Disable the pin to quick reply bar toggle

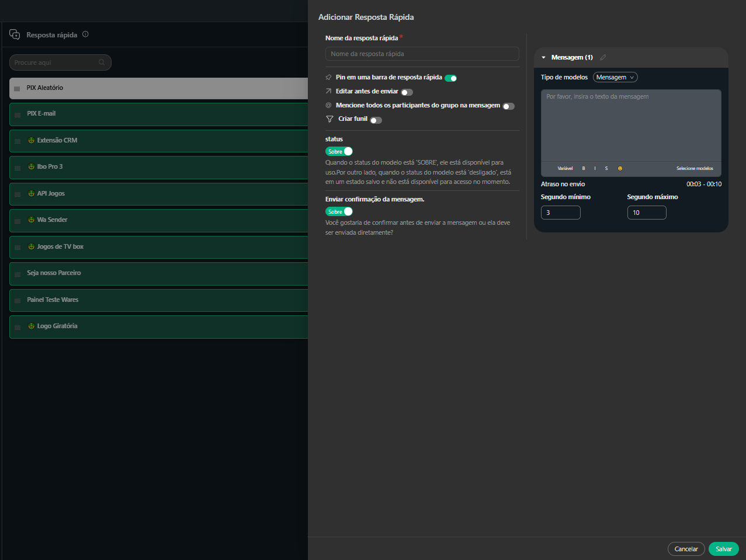[x=450, y=78]
